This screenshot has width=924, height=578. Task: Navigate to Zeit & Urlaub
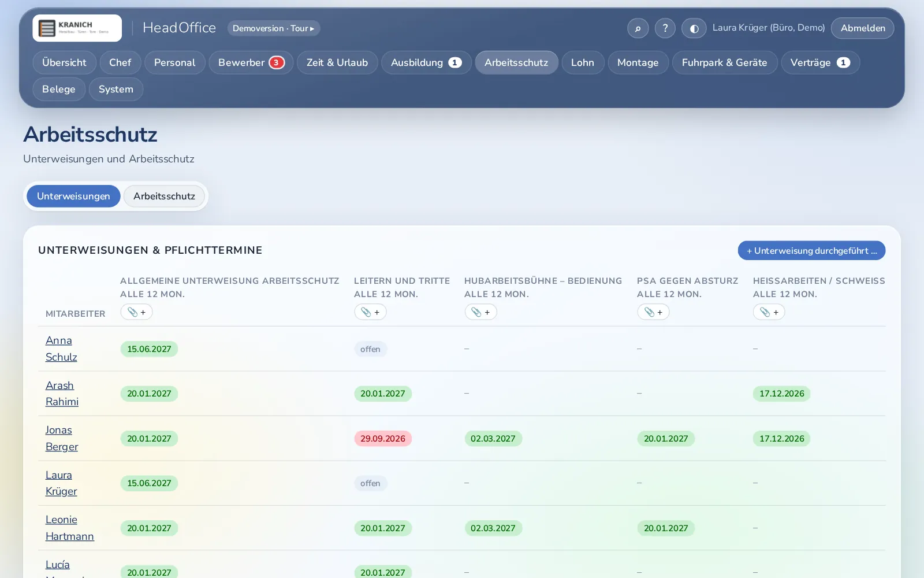click(x=337, y=62)
